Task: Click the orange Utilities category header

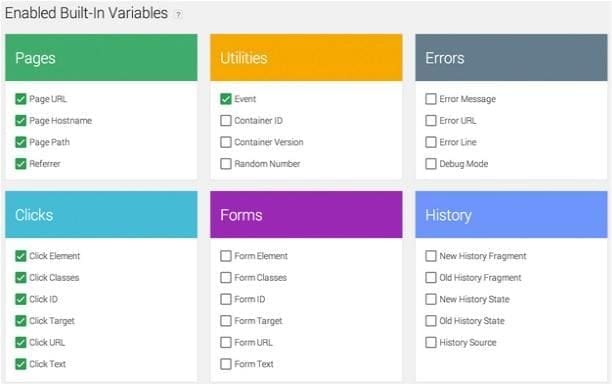Action: (x=306, y=58)
